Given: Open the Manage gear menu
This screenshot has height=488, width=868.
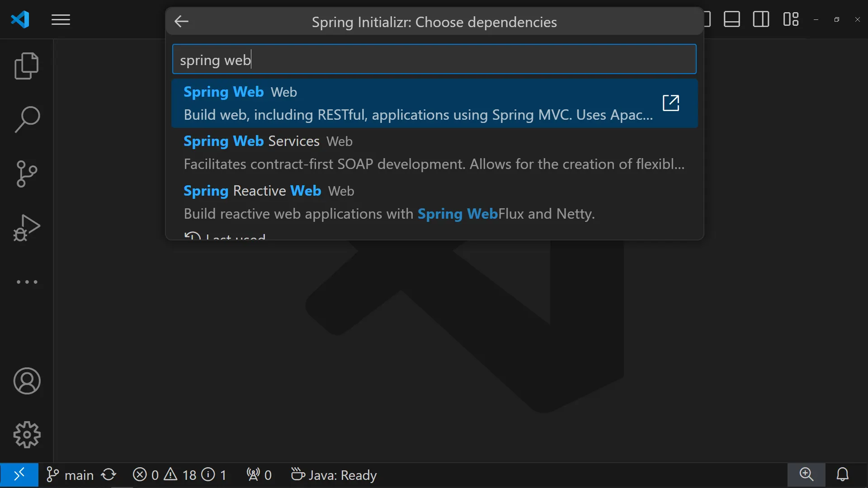Looking at the screenshot, I should coord(27,435).
